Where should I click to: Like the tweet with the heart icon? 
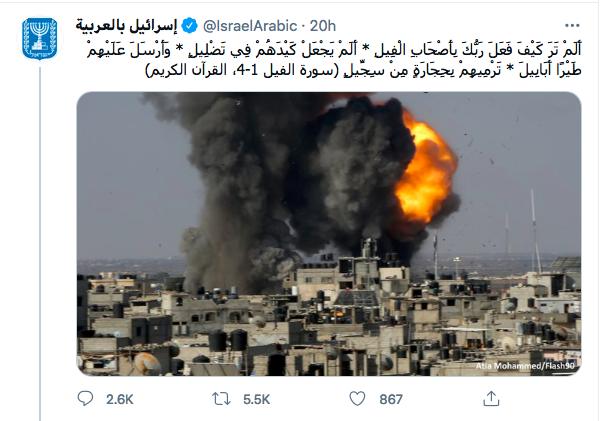coord(357,399)
